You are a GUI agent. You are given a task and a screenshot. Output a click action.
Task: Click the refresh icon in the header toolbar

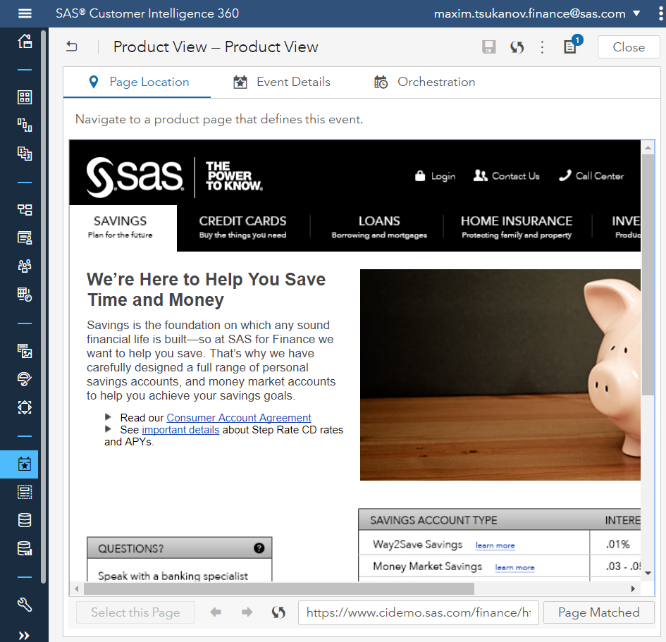[517, 47]
